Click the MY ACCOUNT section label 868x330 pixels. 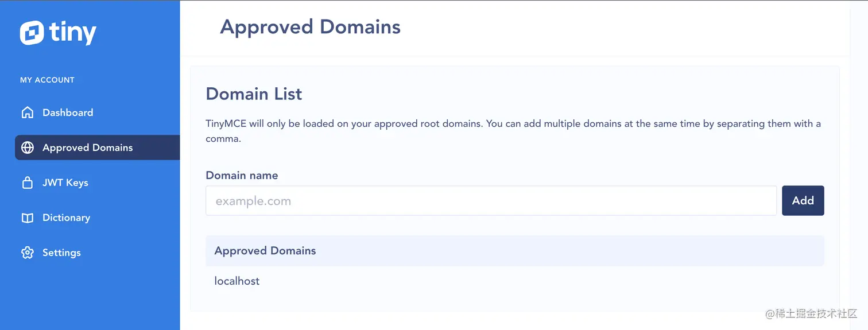coord(47,80)
